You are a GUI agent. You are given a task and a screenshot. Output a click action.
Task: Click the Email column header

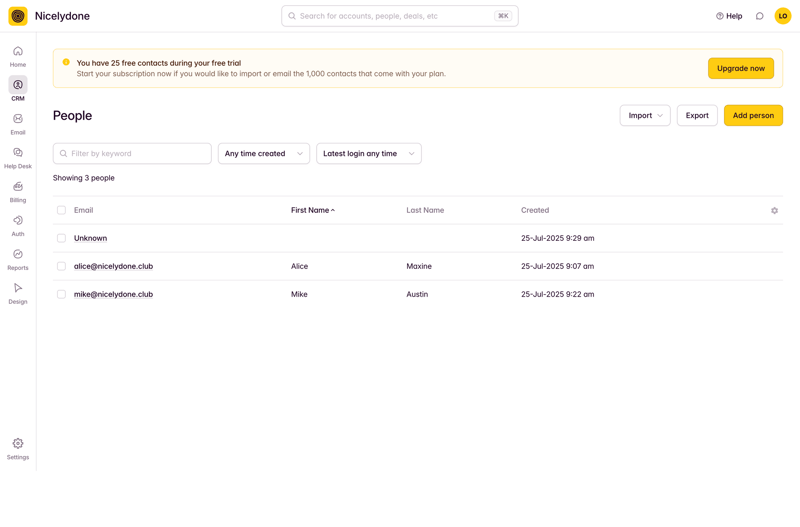[84, 210]
